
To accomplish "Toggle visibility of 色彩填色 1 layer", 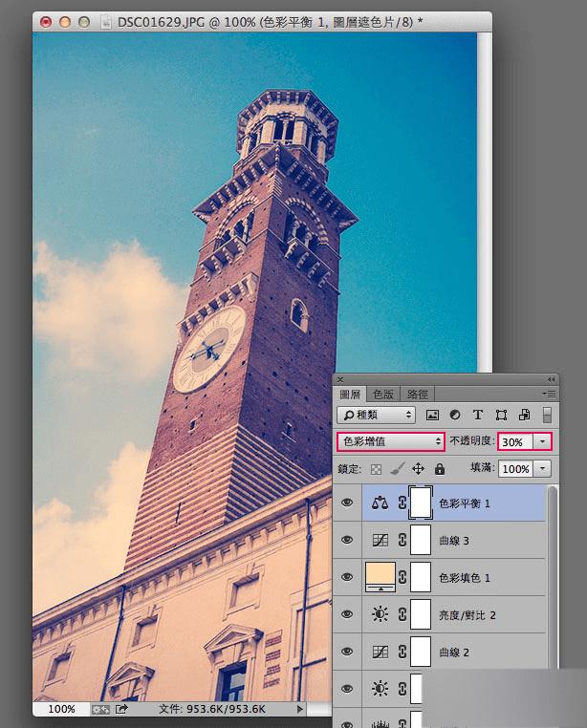I will 347,577.
